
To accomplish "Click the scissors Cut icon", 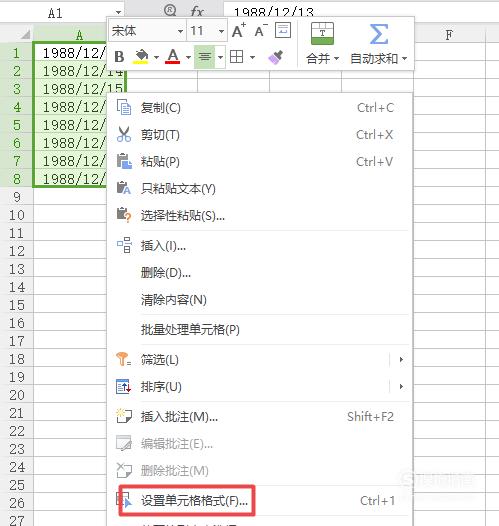I will coord(123,134).
